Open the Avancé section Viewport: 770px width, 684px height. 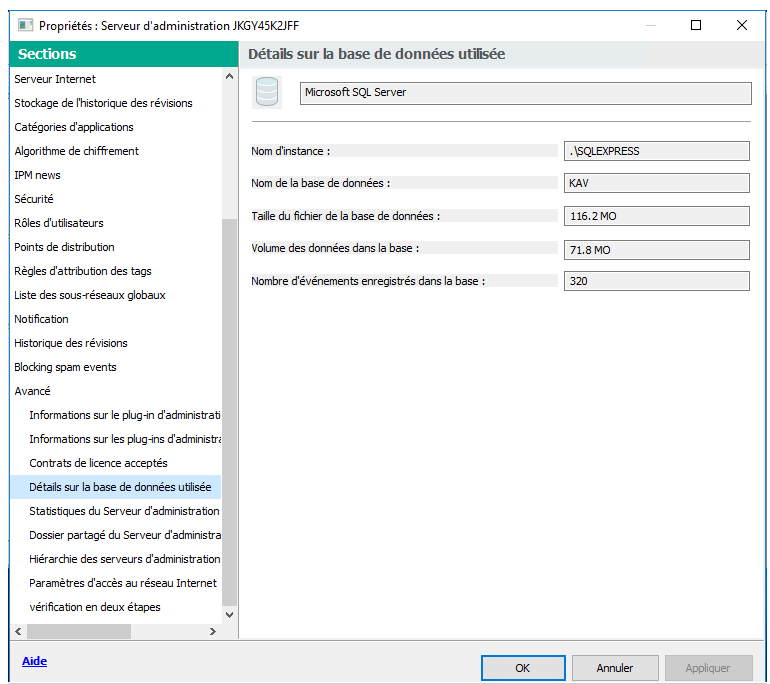[32, 391]
